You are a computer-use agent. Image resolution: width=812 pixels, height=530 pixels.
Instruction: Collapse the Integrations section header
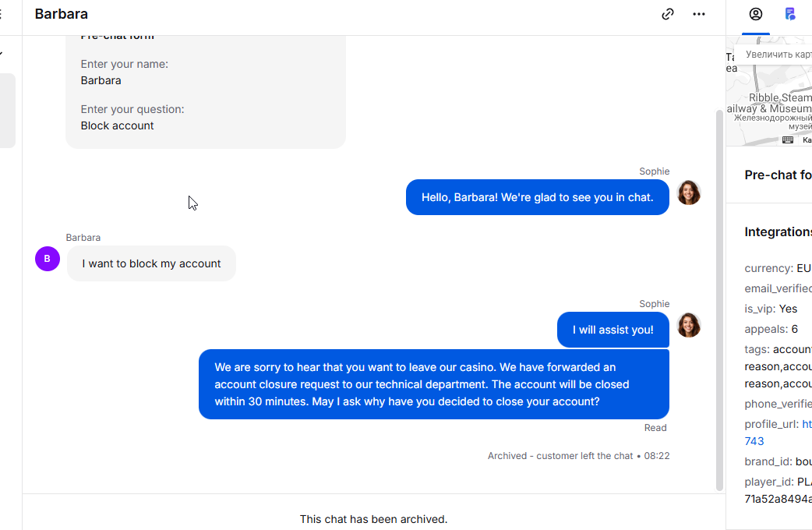tap(778, 231)
